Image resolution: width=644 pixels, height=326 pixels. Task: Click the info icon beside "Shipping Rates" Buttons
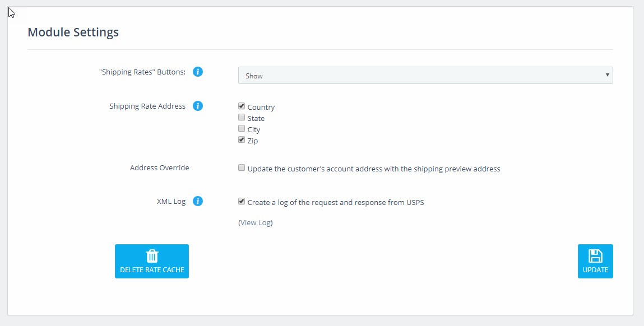pyautogui.click(x=197, y=72)
